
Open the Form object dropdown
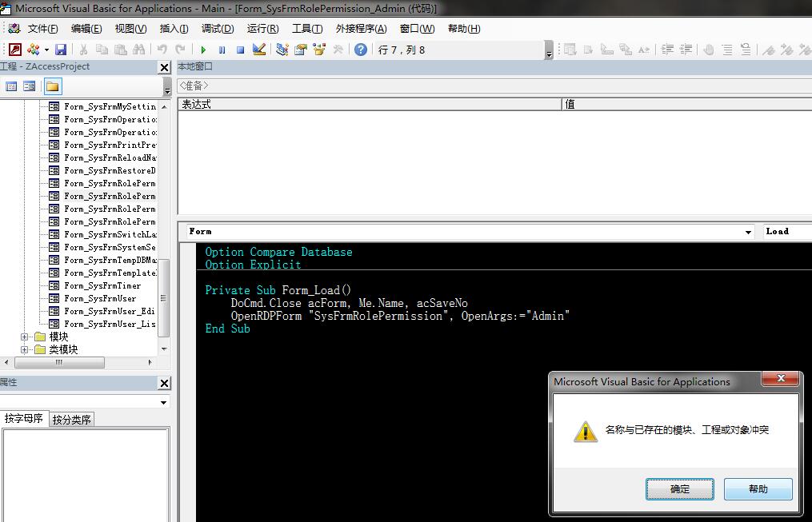[748, 232]
